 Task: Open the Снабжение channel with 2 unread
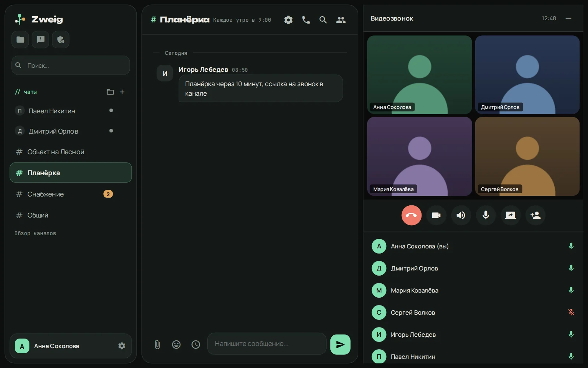pyautogui.click(x=71, y=194)
